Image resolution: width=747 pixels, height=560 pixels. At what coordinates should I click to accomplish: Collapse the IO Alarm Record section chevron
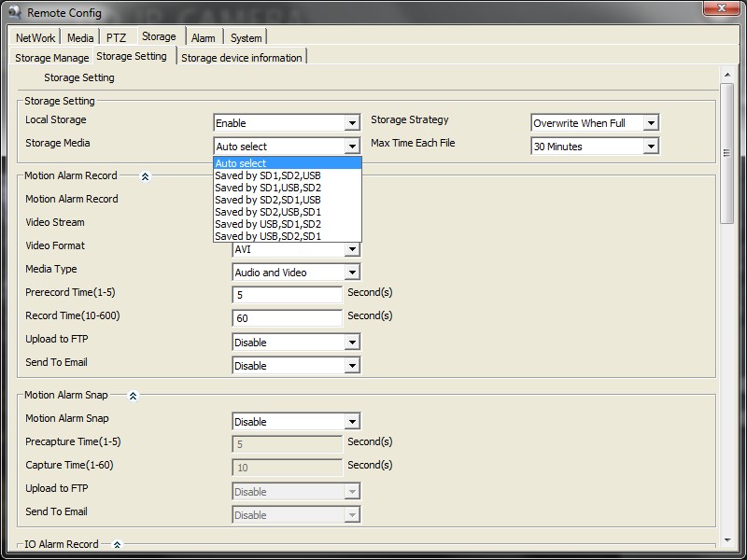[x=118, y=545]
